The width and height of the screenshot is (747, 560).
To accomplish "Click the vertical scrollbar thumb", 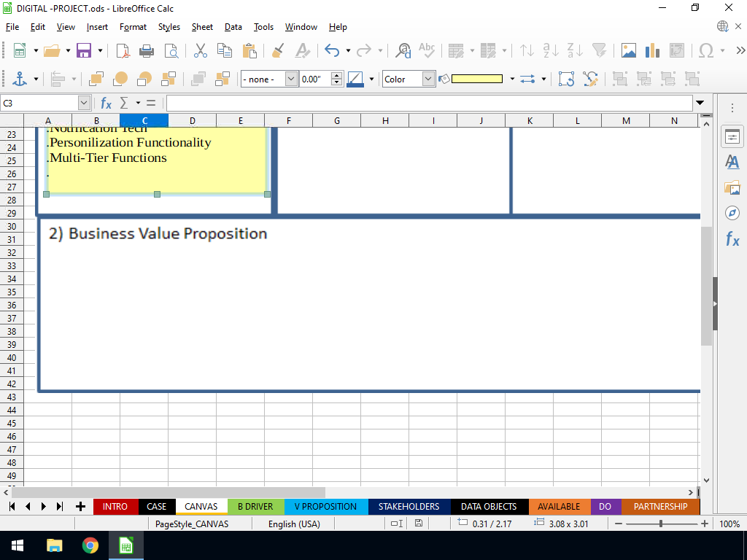I will pyautogui.click(x=706, y=286).
